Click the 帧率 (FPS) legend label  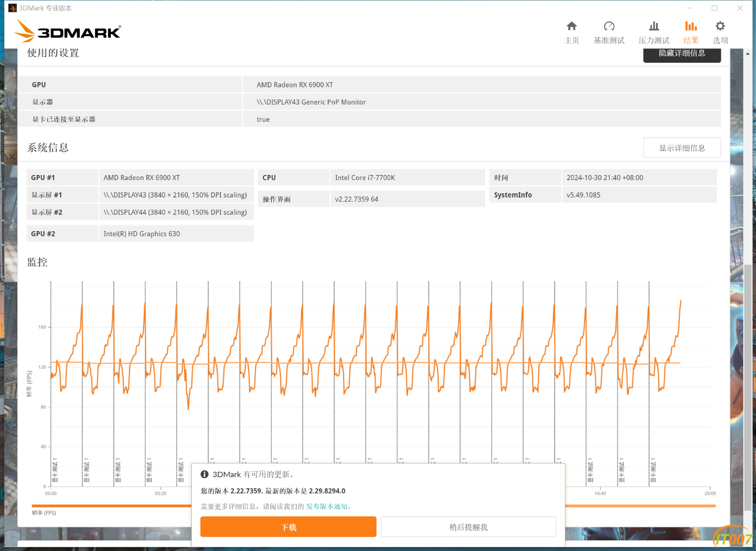pos(44,513)
